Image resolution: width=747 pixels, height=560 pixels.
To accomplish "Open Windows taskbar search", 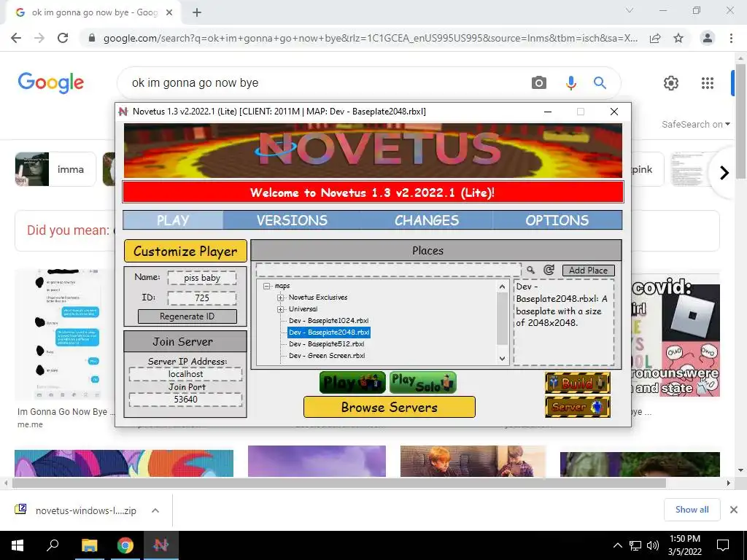I will coord(53,545).
